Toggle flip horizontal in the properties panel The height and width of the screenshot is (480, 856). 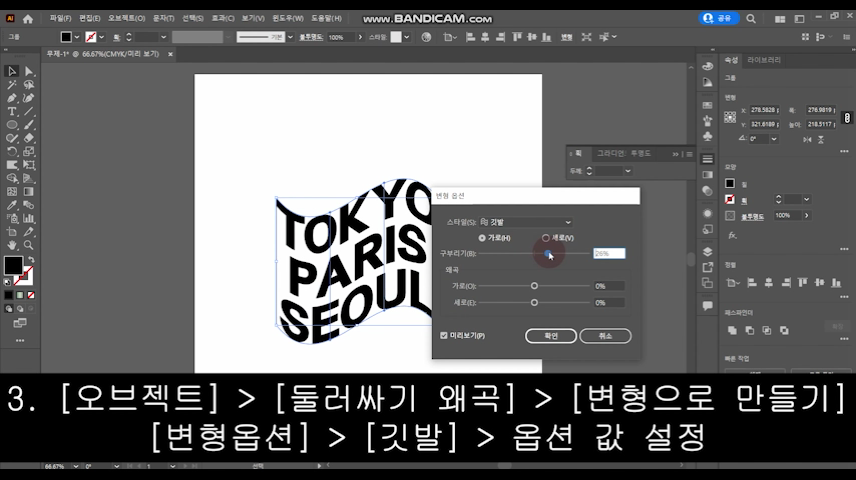(x=807, y=140)
